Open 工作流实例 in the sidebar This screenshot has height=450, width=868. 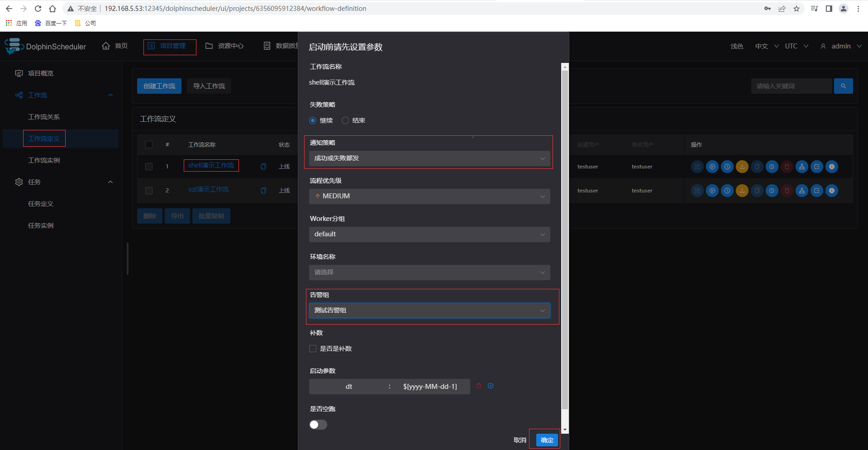44,160
